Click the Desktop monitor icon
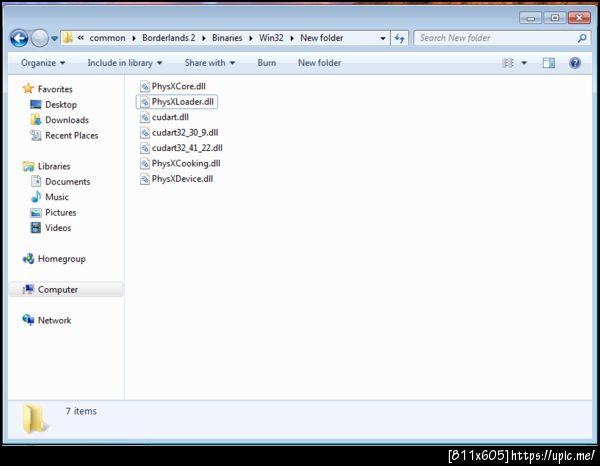 [36, 104]
